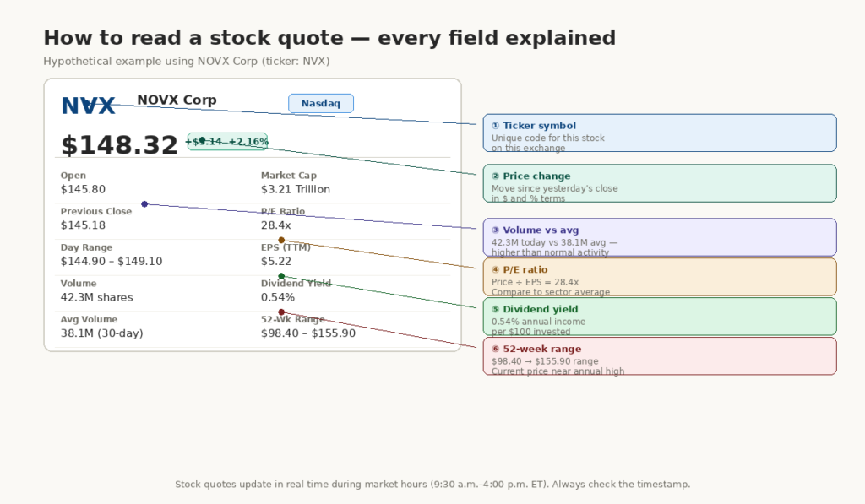
Task: Select the Nasdaq exchange badge
Action: 320,103
